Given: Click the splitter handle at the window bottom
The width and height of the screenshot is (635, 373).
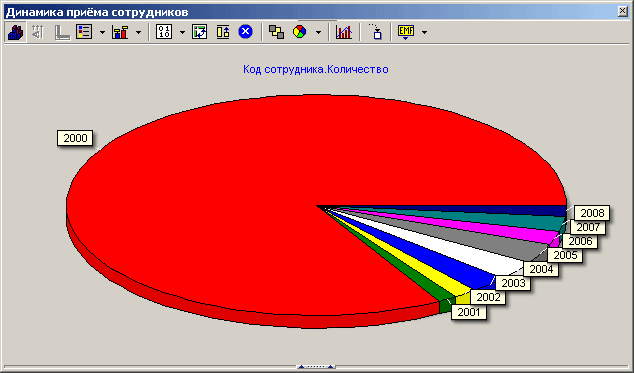Looking at the screenshot, I should click(x=316, y=367).
